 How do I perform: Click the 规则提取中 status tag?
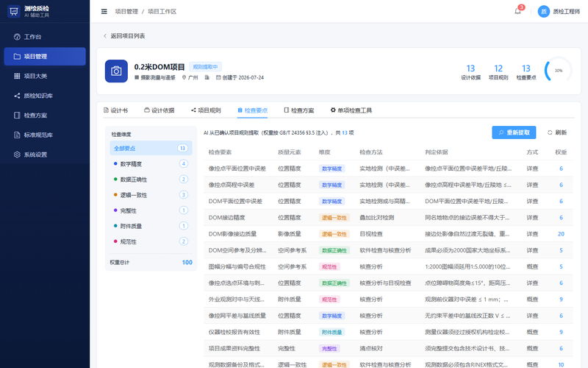pos(205,67)
